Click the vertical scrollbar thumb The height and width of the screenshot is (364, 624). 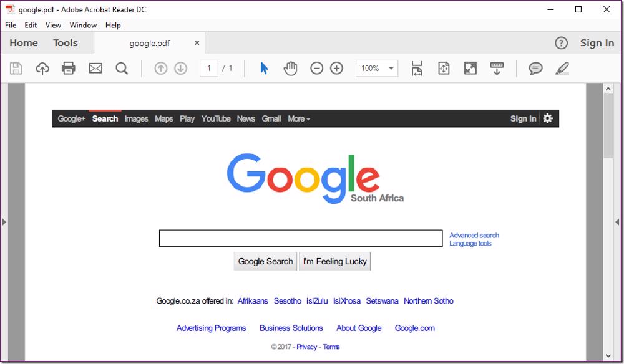(x=608, y=127)
